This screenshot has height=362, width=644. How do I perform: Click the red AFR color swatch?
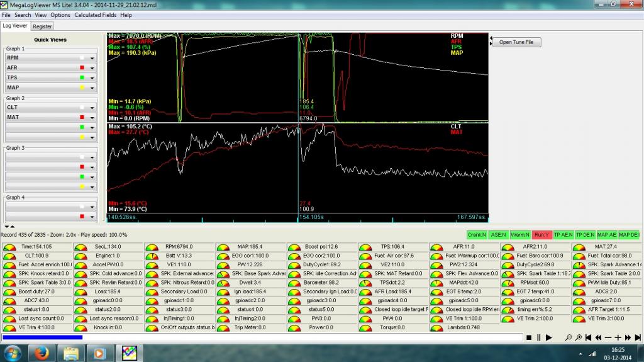pos(82,67)
